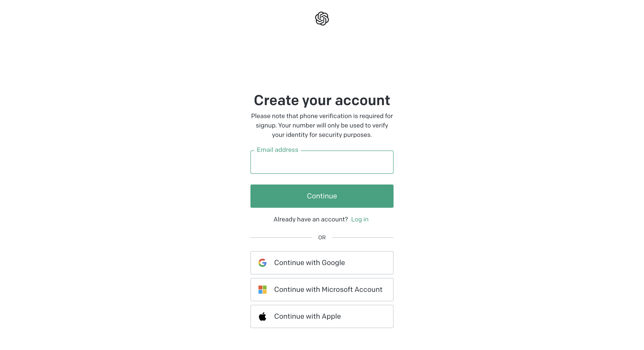Click the Continue button

coord(322,196)
